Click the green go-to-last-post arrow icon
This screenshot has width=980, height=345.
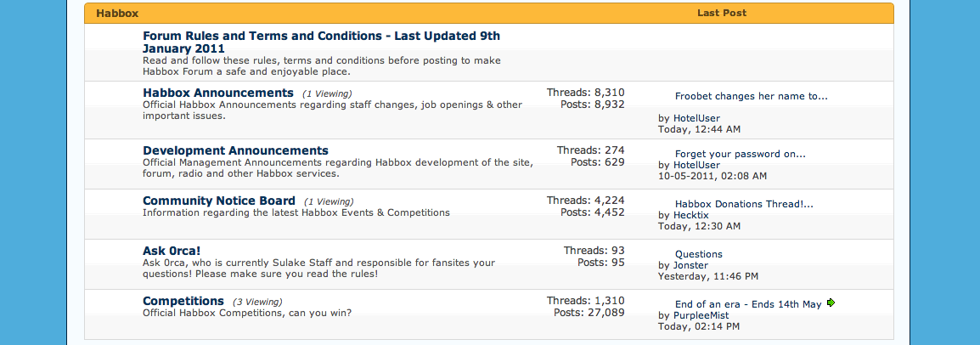(x=831, y=303)
